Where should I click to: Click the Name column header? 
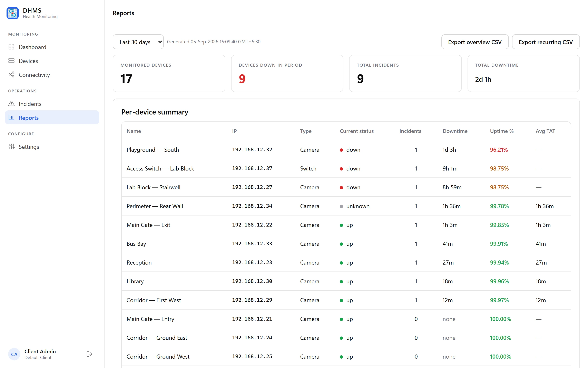(x=134, y=131)
